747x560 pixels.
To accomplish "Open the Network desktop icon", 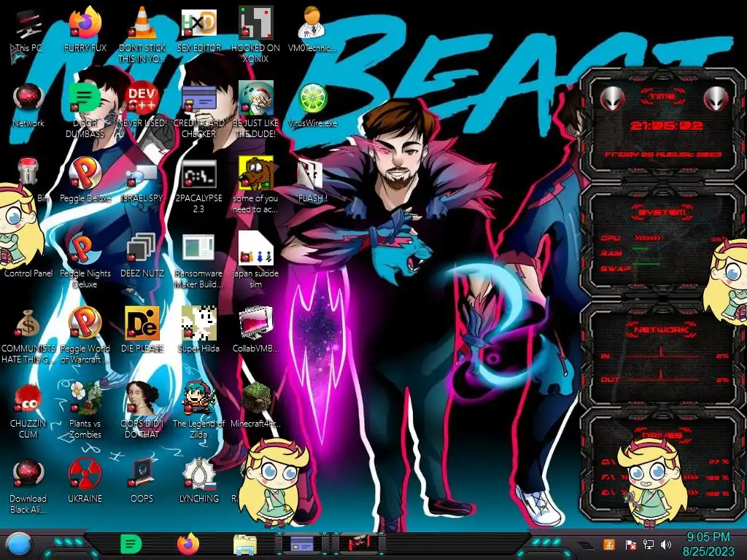I will [x=28, y=105].
